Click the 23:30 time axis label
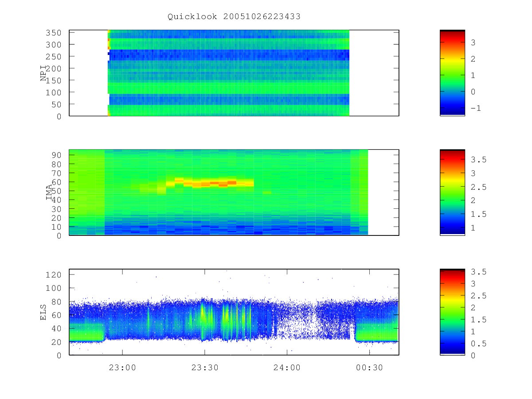Screen dimensions: 532x399 (204, 367)
